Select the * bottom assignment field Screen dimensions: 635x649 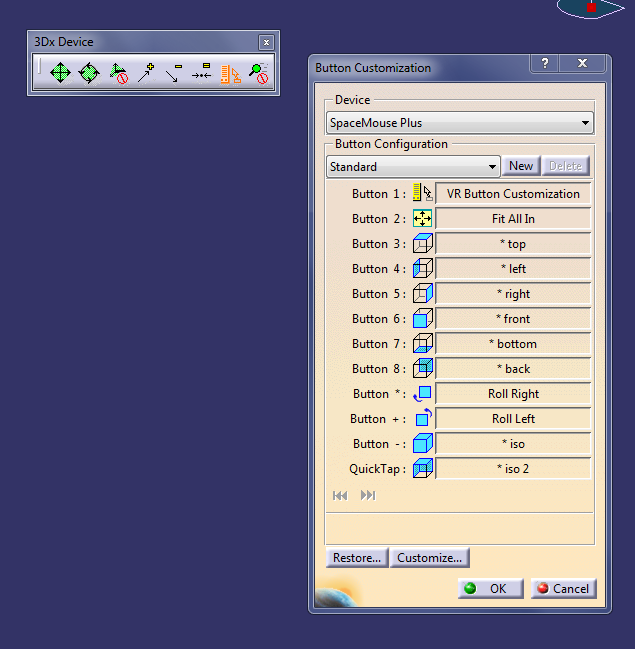[x=513, y=344]
